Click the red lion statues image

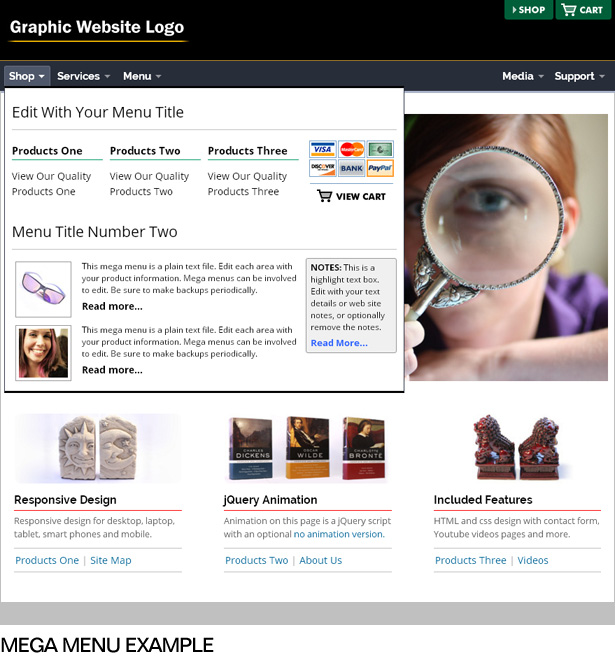[517, 448]
